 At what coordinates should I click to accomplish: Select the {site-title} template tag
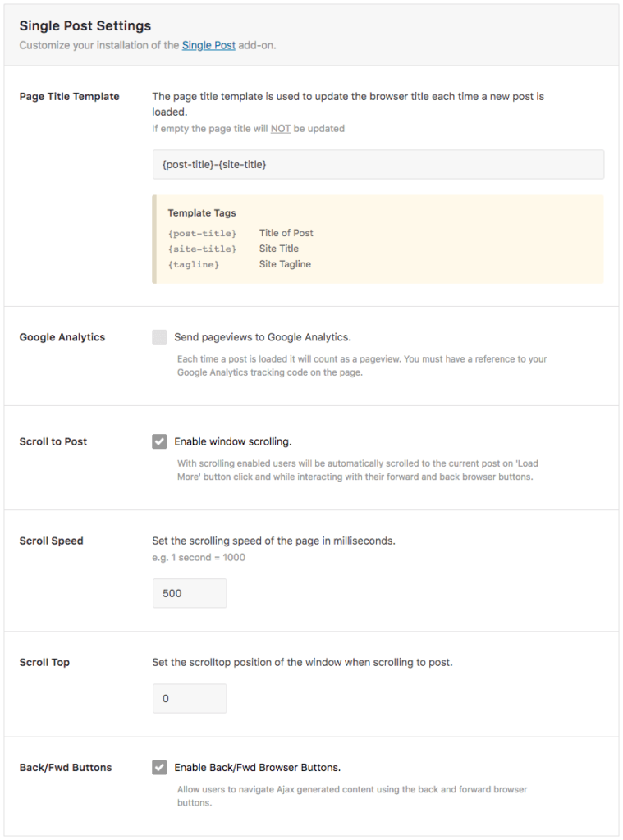click(202, 249)
